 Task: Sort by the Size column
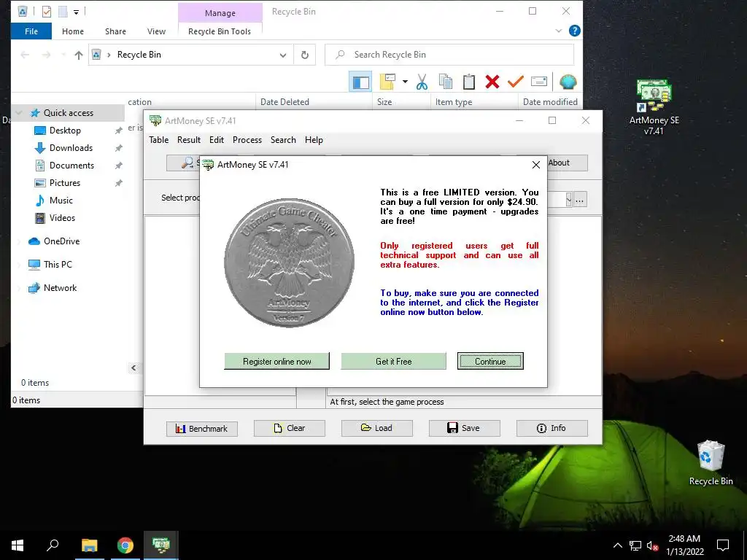[384, 102]
